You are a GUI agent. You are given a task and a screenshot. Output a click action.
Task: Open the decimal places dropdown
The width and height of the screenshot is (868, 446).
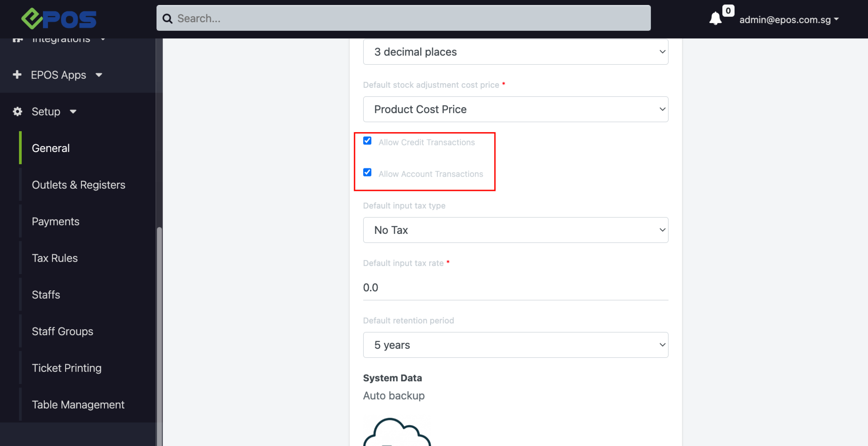click(515, 52)
